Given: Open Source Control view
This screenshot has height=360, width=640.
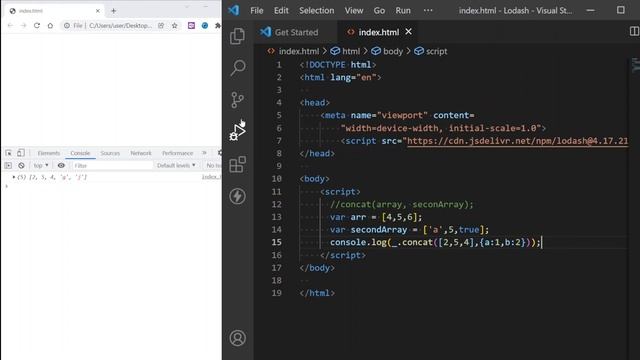Looking at the screenshot, I should 238,100.
